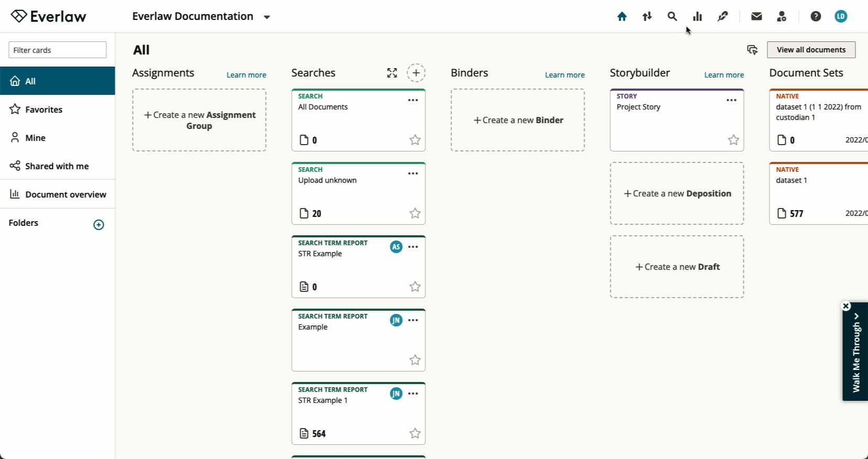The height and width of the screenshot is (459, 868).
Task: Open options menu on All Documents card
Action: (x=413, y=100)
